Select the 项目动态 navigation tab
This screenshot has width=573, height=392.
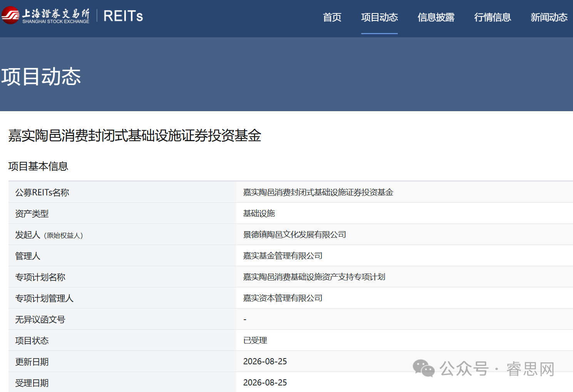pos(379,17)
